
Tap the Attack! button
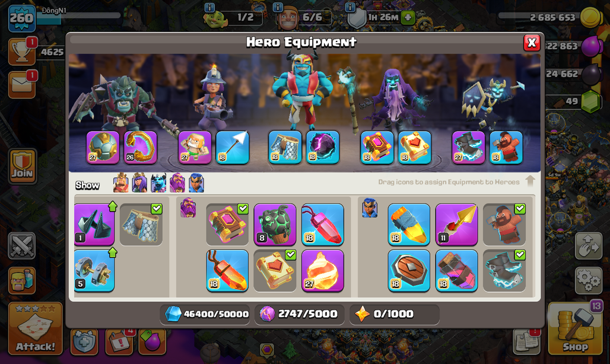pyautogui.click(x=36, y=328)
